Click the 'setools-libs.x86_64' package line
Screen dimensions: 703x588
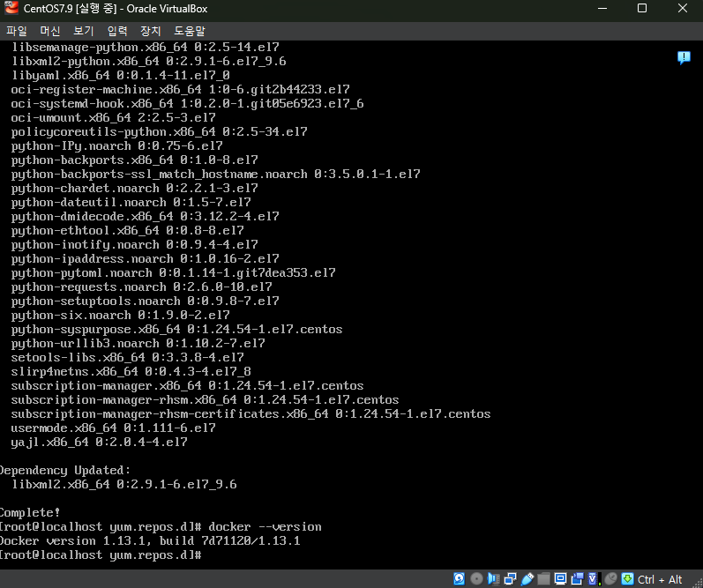pos(127,357)
